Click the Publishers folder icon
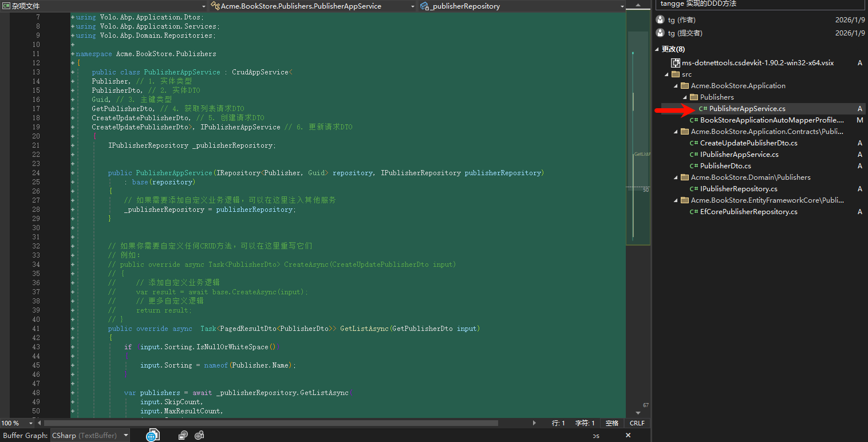 coord(694,97)
